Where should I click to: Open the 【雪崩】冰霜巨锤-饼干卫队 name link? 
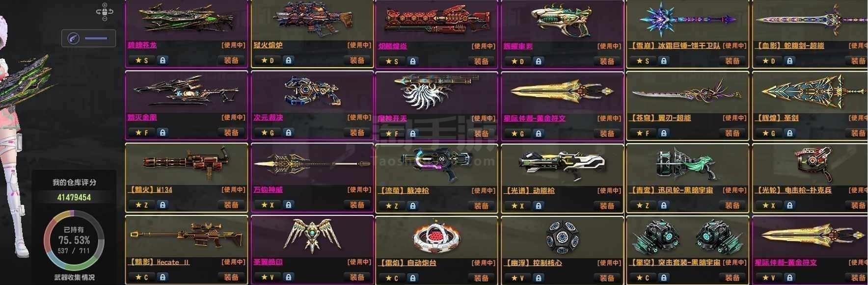tap(675, 46)
